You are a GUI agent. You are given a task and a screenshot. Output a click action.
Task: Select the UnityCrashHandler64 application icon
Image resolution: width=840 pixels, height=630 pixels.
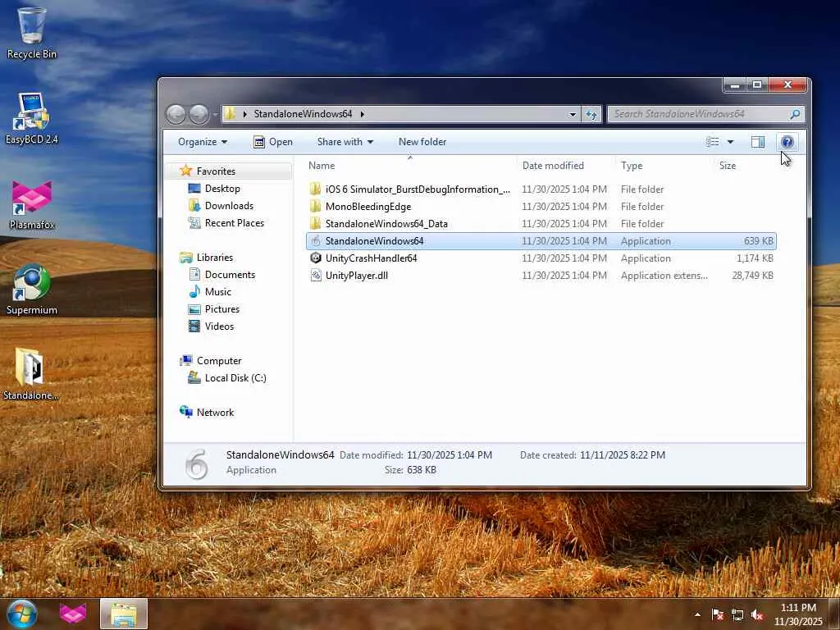pos(316,258)
